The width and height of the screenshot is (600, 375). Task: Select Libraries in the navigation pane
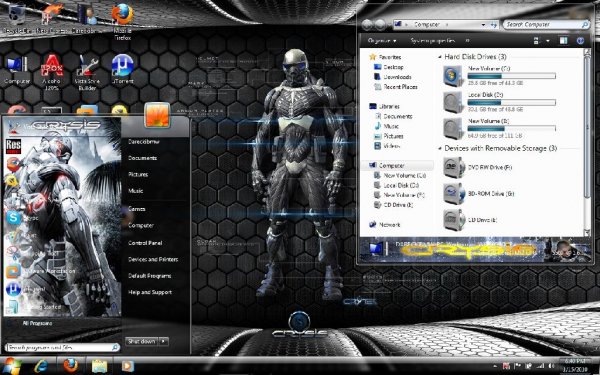[x=385, y=106]
